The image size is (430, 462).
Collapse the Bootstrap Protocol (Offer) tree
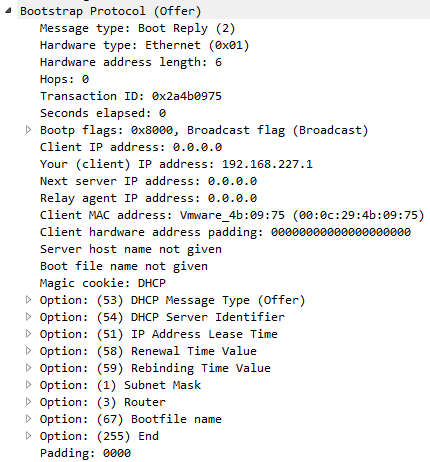pyautogui.click(x=9, y=11)
